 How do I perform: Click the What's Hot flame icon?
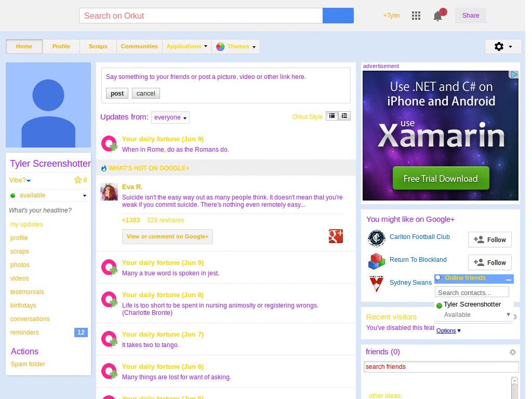coord(104,168)
